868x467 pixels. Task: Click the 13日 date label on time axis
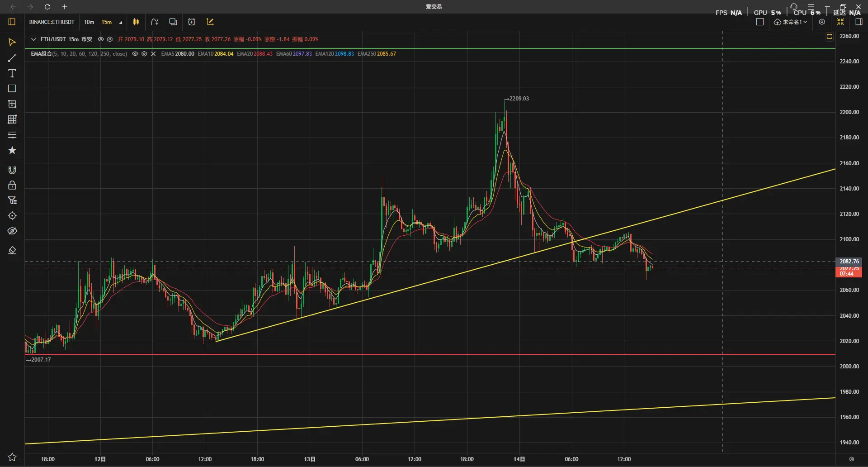310,459
